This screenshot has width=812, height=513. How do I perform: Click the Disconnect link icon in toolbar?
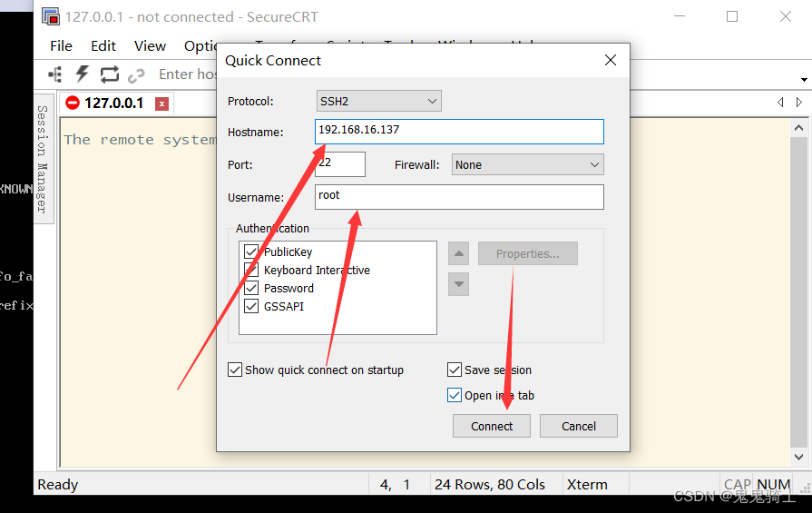point(136,75)
